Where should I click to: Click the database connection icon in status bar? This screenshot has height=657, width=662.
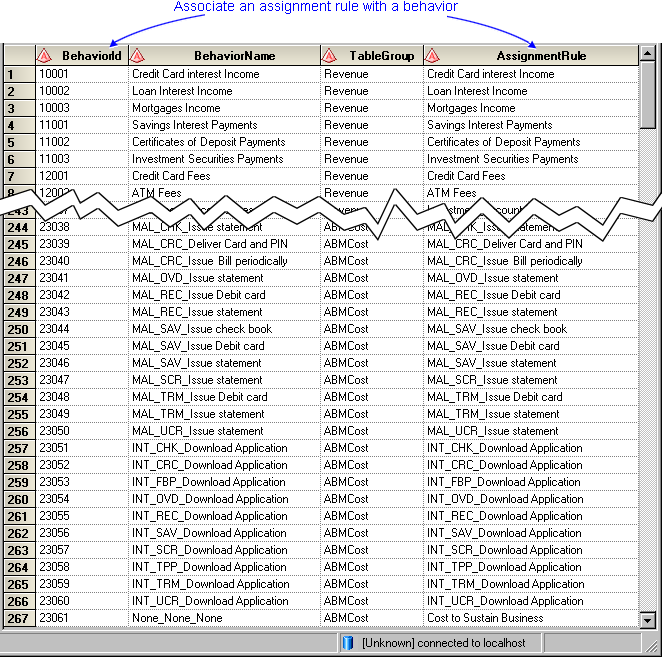tap(348, 642)
